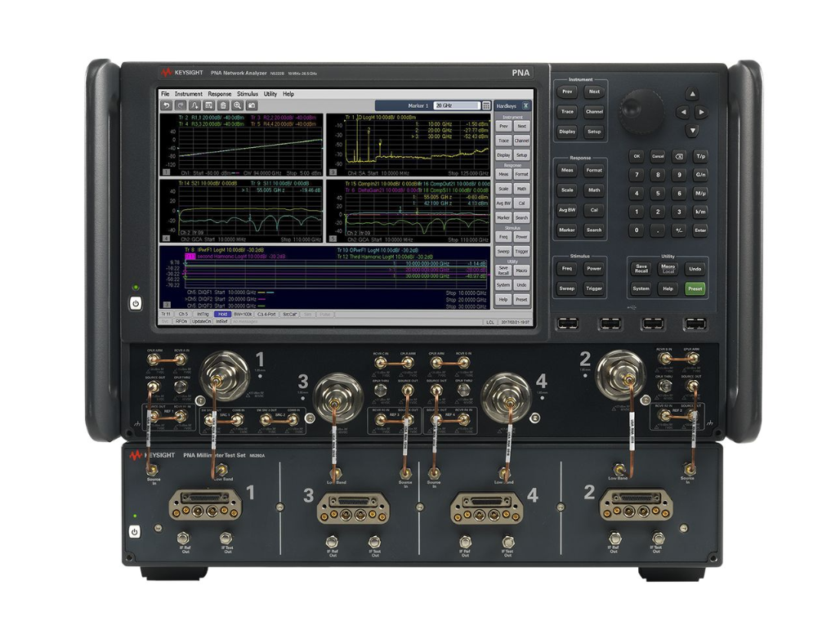
Task: Select the magnifier zoom icon in the toolbar
Action: click(238, 105)
